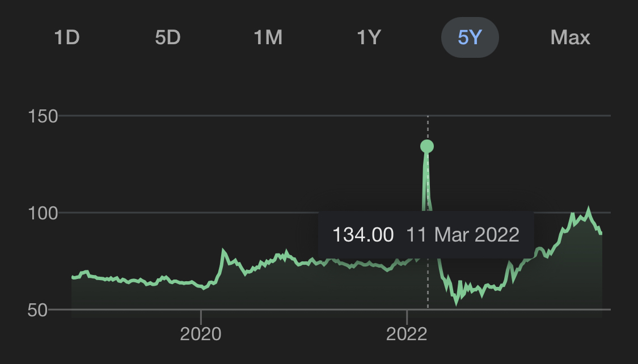The width and height of the screenshot is (638, 364).
Task: Click the 150 y-axis label
Action: coord(43,116)
